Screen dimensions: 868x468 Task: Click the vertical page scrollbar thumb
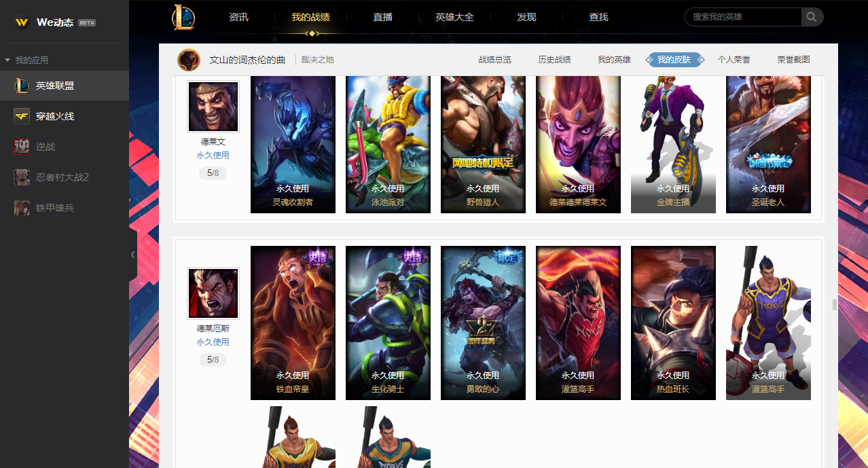click(x=835, y=304)
